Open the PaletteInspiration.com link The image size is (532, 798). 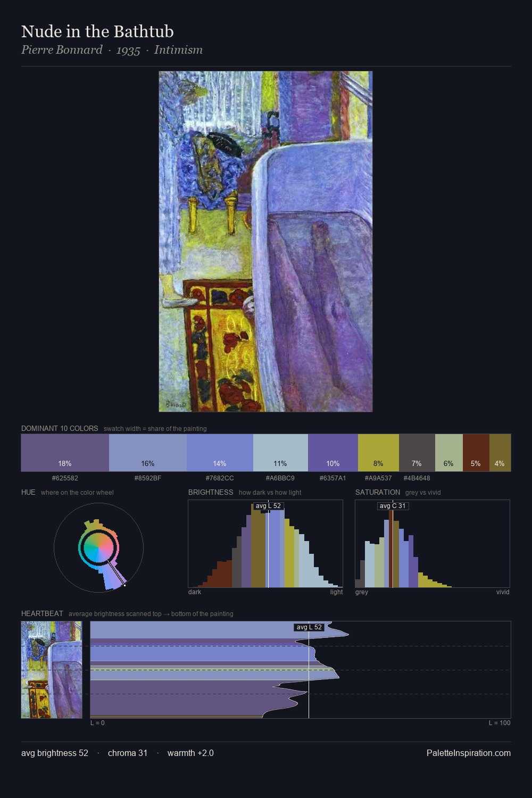(469, 753)
